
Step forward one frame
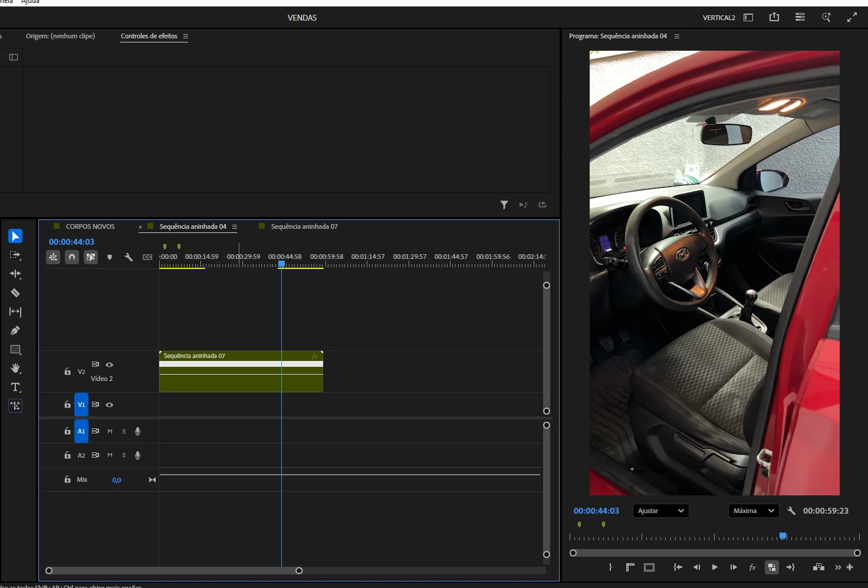(734, 567)
